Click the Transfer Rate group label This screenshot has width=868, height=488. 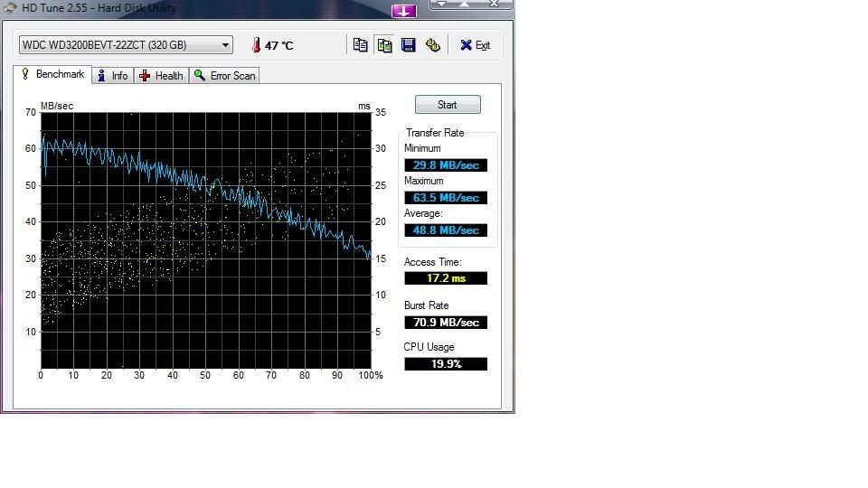[x=435, y=133]
